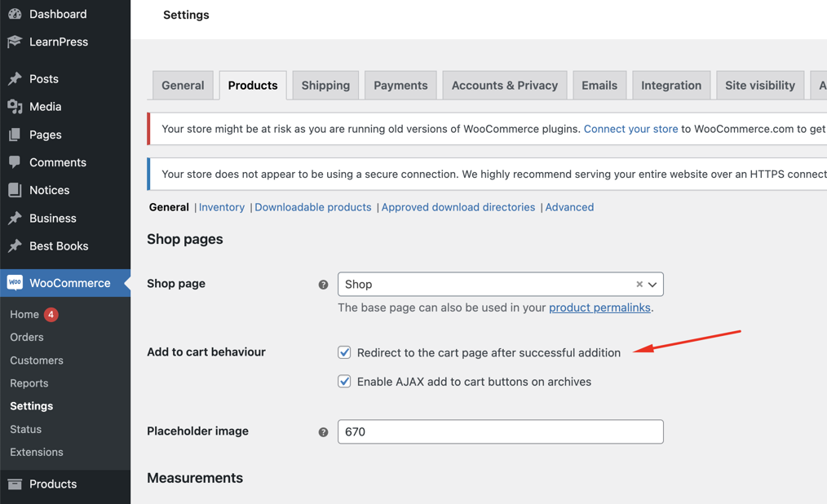Click the Shop pages heading
The image size is (827, 504).
pyautogui.click(x=184, y=239)
